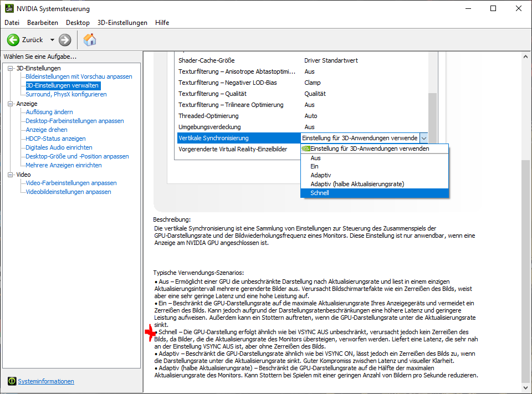Click the Clamp value for LOD-Bias

click(x=312, y=83)
